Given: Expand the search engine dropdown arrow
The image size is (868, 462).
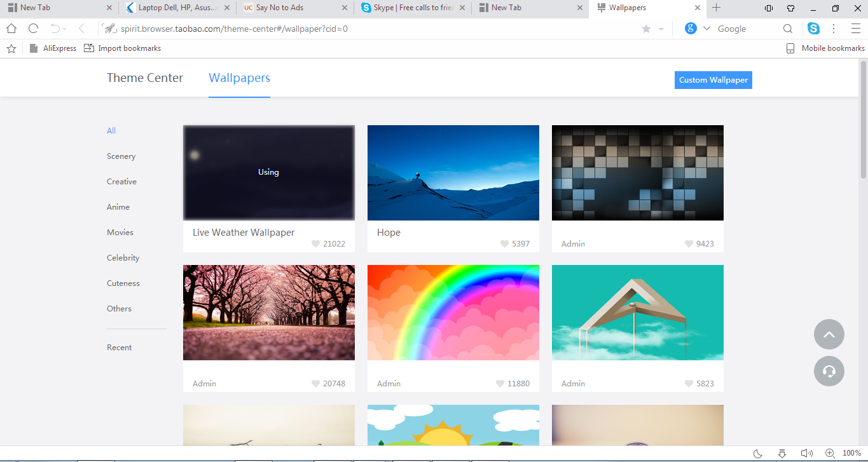Looking at the screenshot, I should pos(706,29).
